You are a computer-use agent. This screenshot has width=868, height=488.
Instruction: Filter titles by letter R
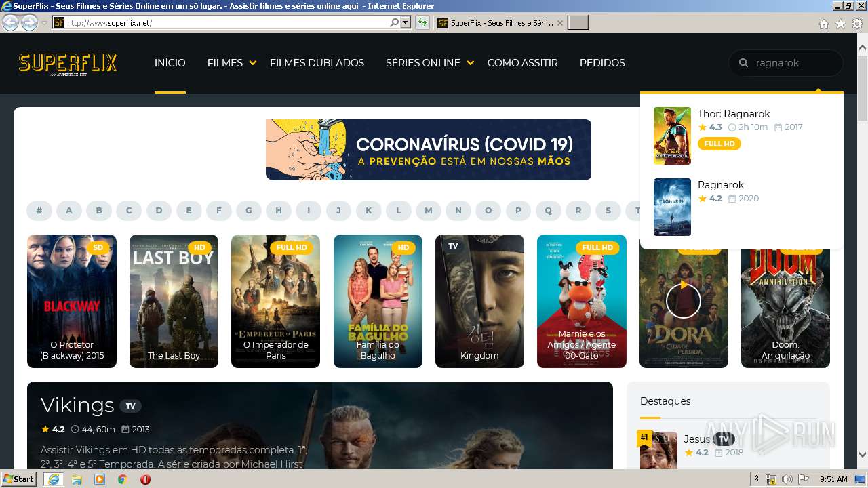coord(578,211)
